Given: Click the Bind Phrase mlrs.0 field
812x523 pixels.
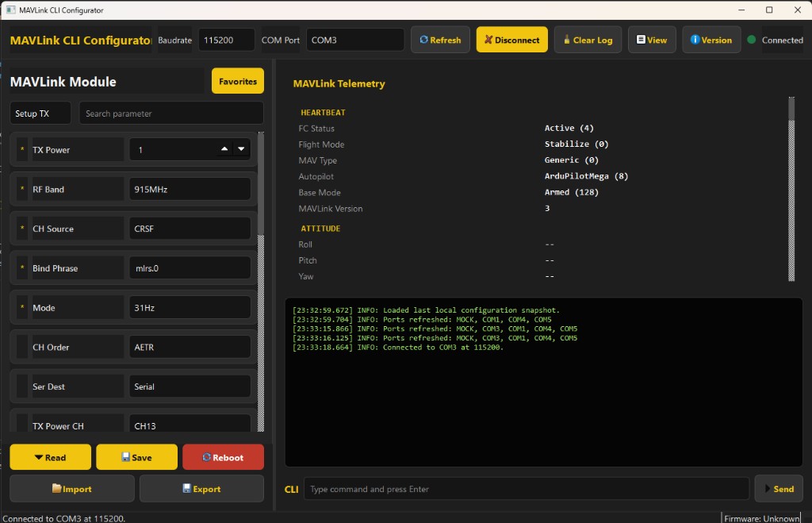Looking at the screenshot, I should pyautogui.click(x=190, y=268).
